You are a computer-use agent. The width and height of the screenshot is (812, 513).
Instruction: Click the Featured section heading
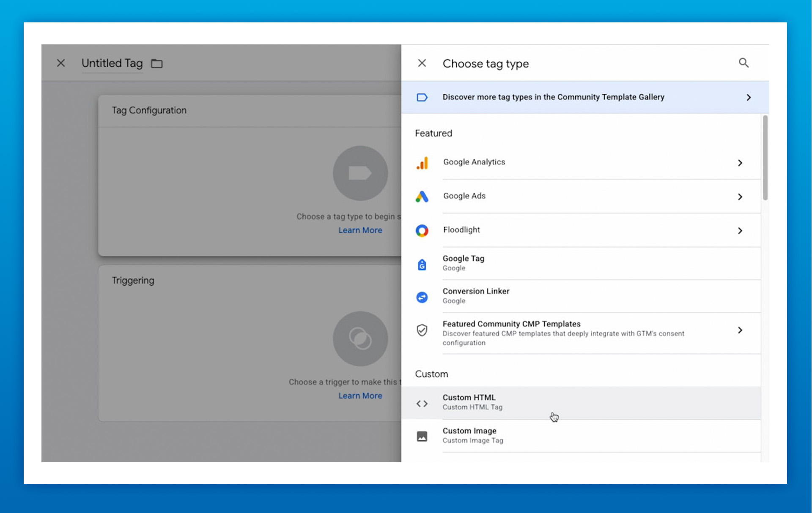coord(433,133)
